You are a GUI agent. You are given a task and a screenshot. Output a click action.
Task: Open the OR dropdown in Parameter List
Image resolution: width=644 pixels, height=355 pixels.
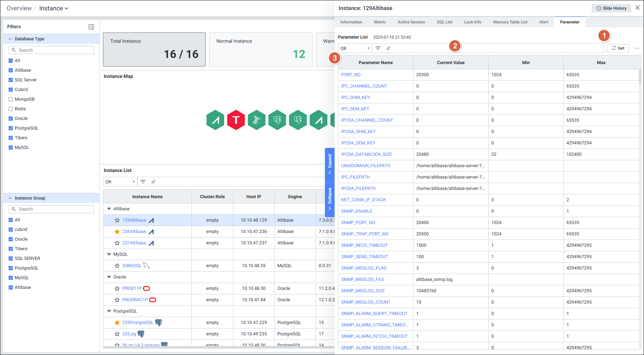tap(355, 48)
